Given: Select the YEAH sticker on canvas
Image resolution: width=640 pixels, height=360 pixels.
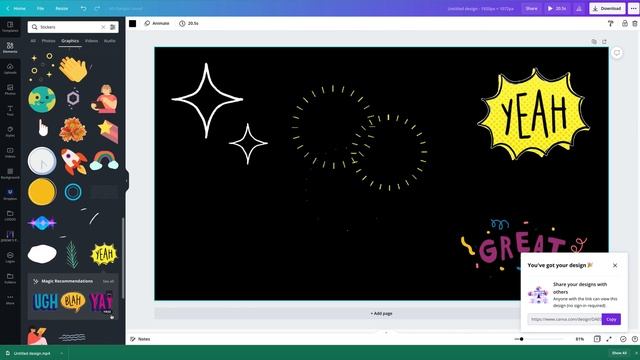Looking at the screenshot, I should tap(533, 114).
